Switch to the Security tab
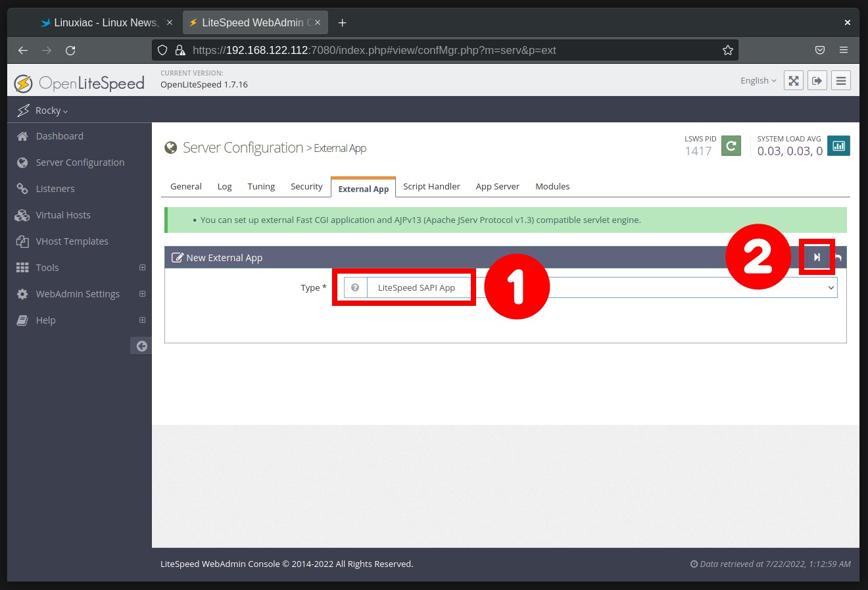Viewport: 868px width, 590px height. coord(306,187)
